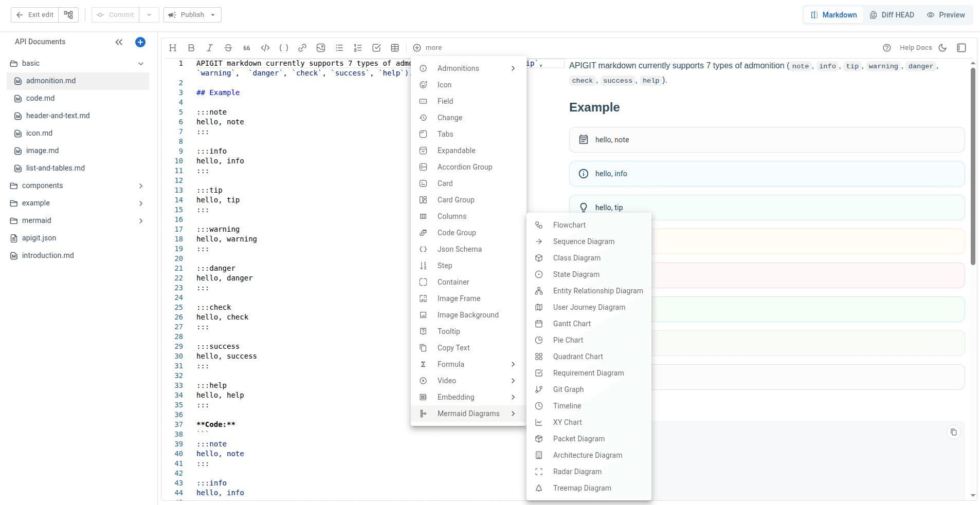Select Copy Text menu item
This screenshot has height=505, width=980.
point(468,348)
